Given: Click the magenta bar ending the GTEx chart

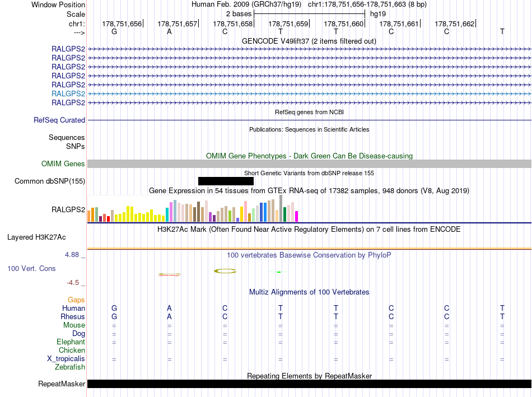Looking at the screenshot, I should (297, 217).
